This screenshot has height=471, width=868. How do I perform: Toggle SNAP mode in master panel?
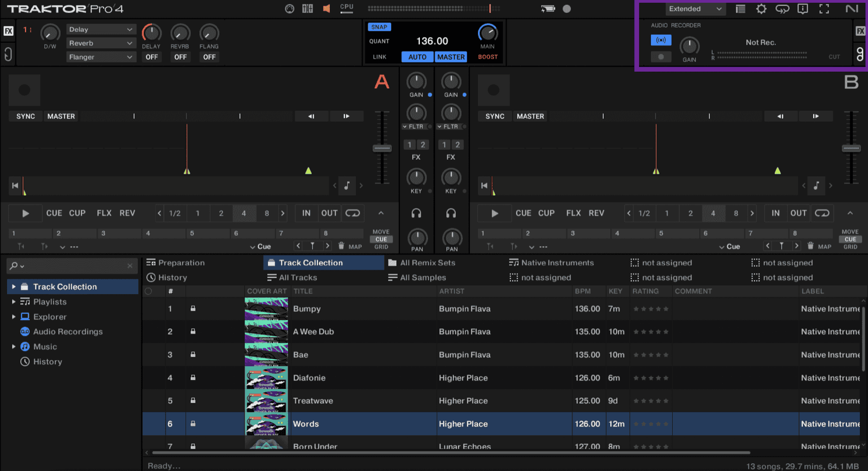click(379, 27)
